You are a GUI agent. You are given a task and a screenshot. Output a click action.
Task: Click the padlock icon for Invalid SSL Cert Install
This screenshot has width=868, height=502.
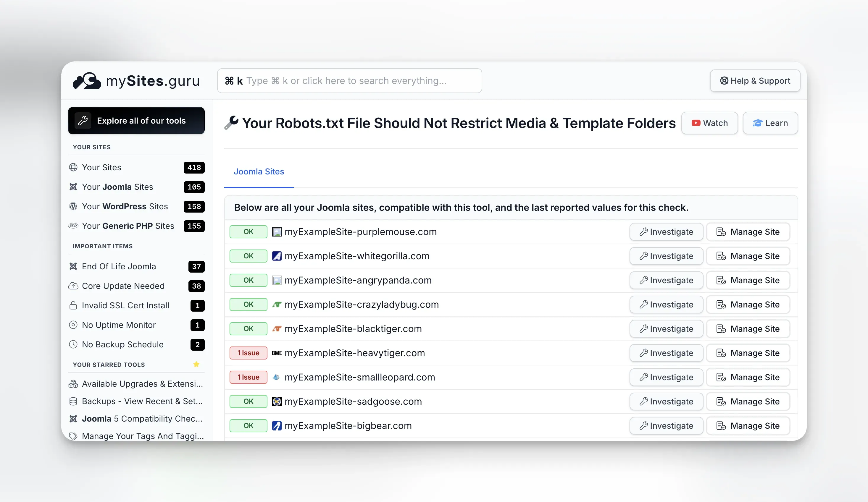[73, 305]
